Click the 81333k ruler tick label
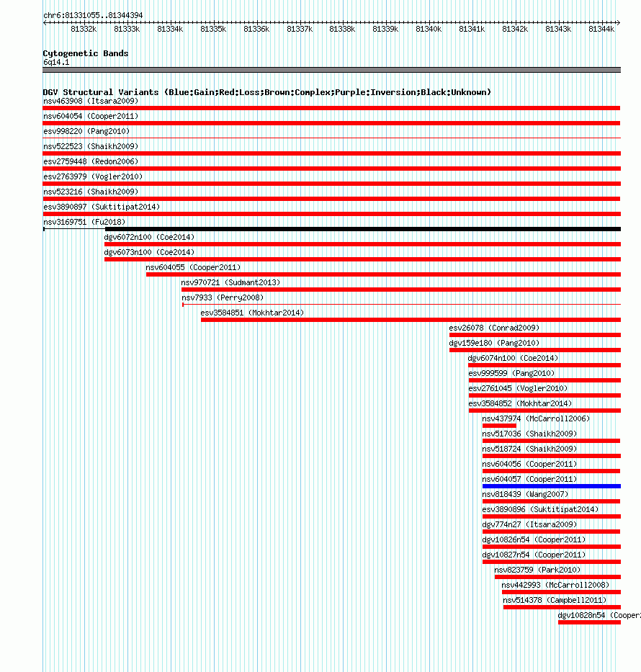The width and height of the screenshot is (641, 672). tap(127, 29)
